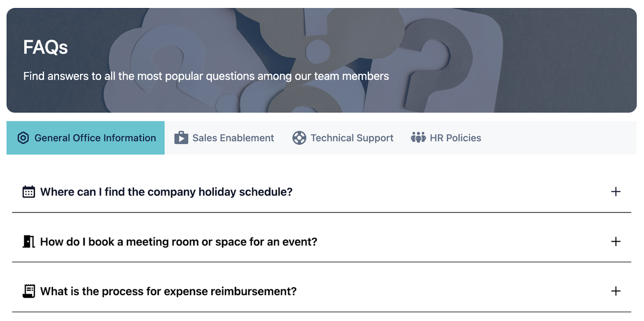This screenshot has height=321, width=644.
Task: Click the plus icon for holiday schedule question
Action: tap(616, 192)
